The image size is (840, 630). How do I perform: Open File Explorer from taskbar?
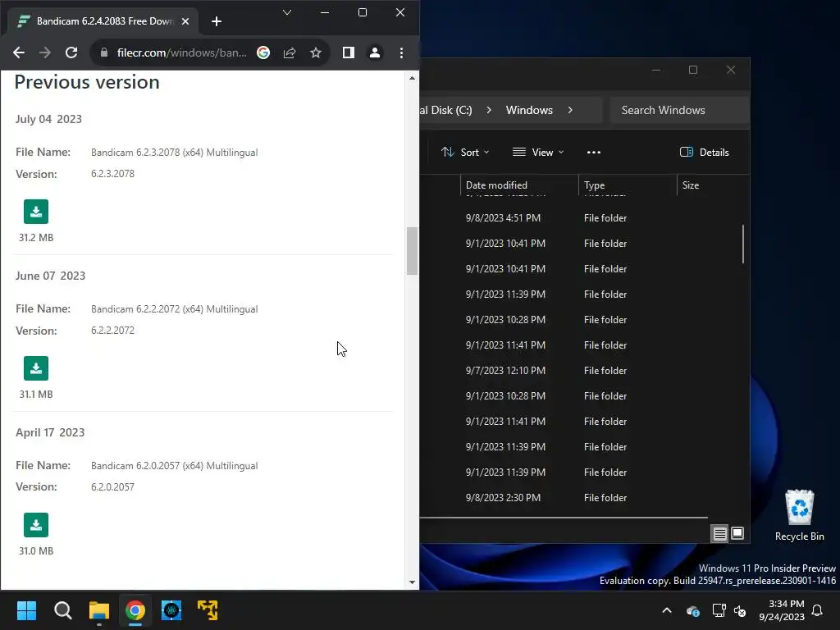point(99,610)
